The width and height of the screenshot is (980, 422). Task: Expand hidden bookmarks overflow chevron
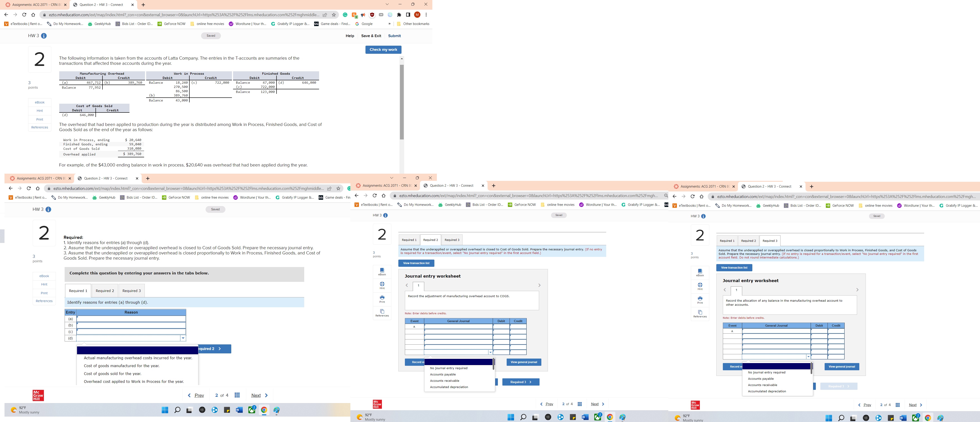pyautogui.click(x=389, y=24)
